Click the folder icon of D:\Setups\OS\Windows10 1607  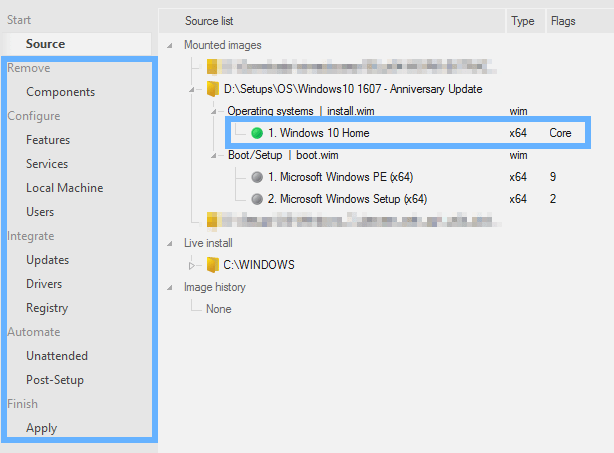pyautogui.click(x=213, y=89)
